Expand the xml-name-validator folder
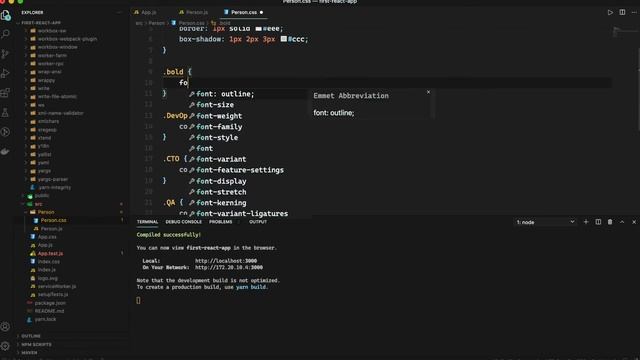This screenshot has width=640, height=360. (x=60, y=113)
